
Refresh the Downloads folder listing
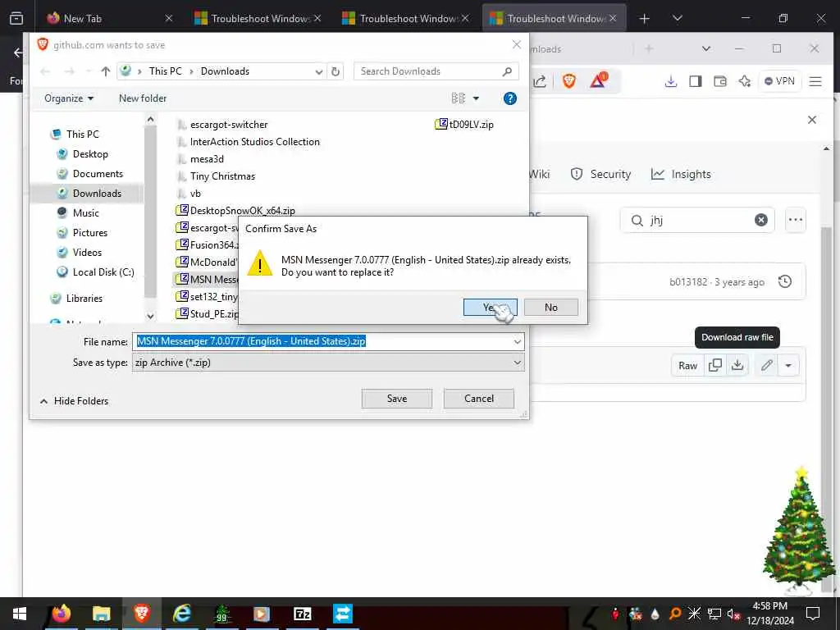[336, 71]
